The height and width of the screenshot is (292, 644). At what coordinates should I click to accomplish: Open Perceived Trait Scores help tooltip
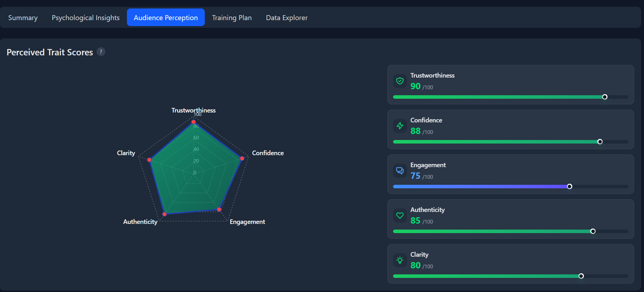point(101,52)
